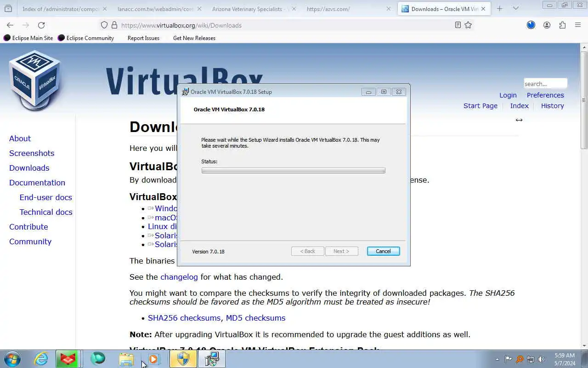This screenshot has height=368, width=588.
Task: Click the setup dialog title icon
Action: (x=186, y=92)
